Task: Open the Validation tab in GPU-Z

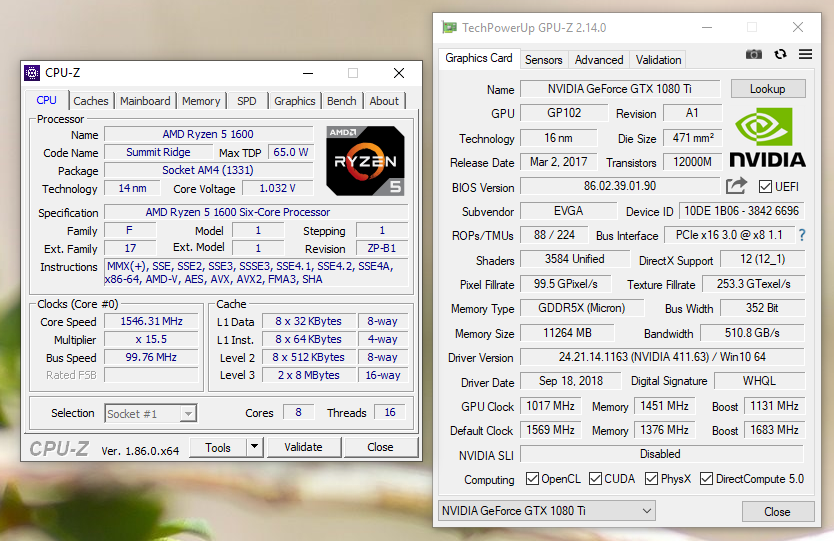Action: pyautogui.click(x=658, y=60)
